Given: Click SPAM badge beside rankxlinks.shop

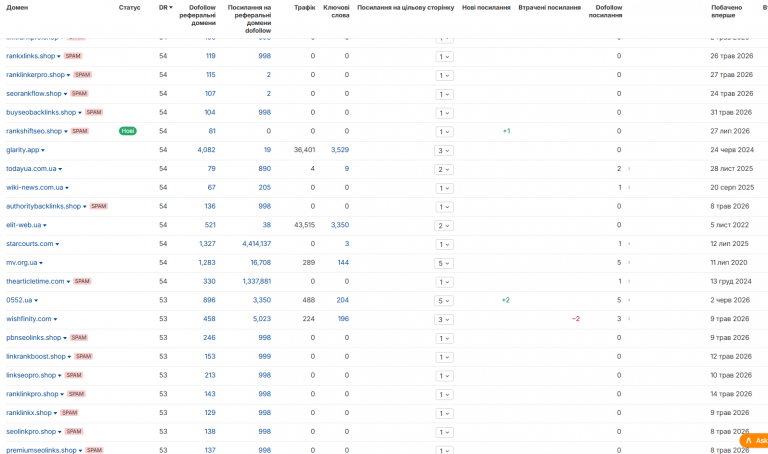Looking at the screenshot, I should (72, 56).
